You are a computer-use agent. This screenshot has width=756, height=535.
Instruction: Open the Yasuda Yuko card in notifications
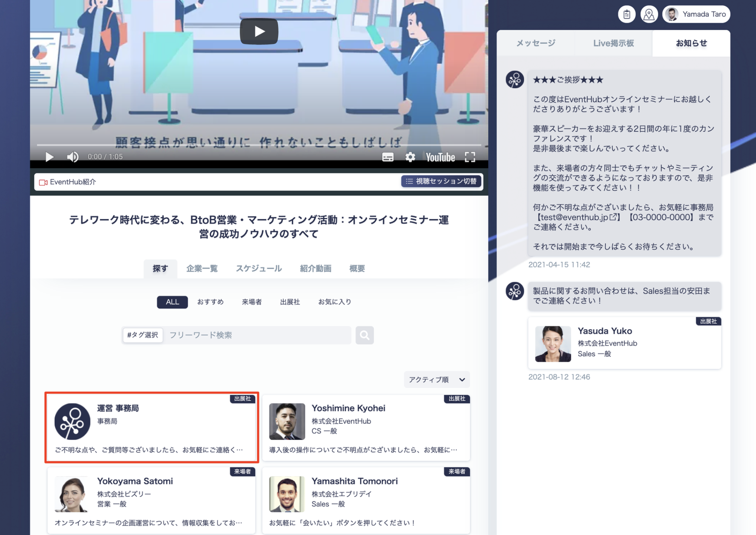click(x=624, y=343)
